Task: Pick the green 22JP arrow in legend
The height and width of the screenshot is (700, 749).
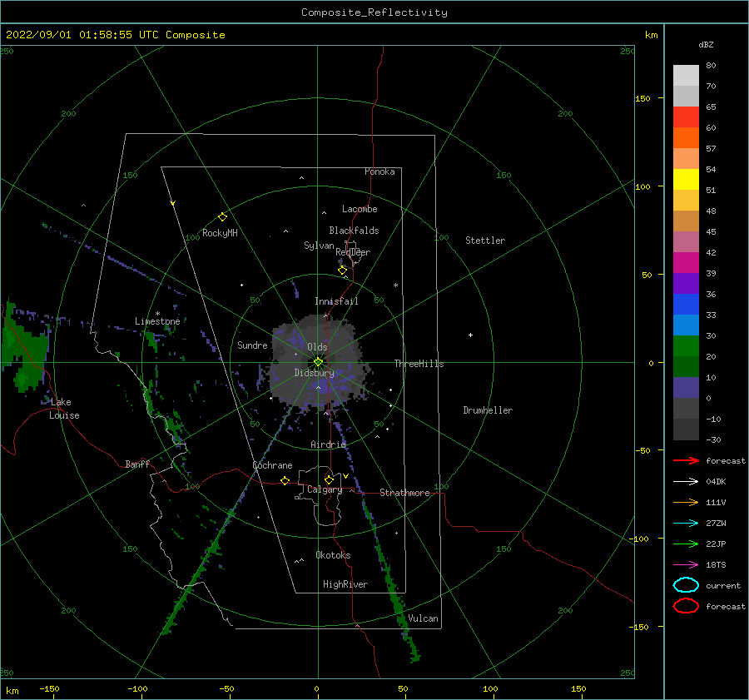Action: pyautogui.click(x=686, y=544)
